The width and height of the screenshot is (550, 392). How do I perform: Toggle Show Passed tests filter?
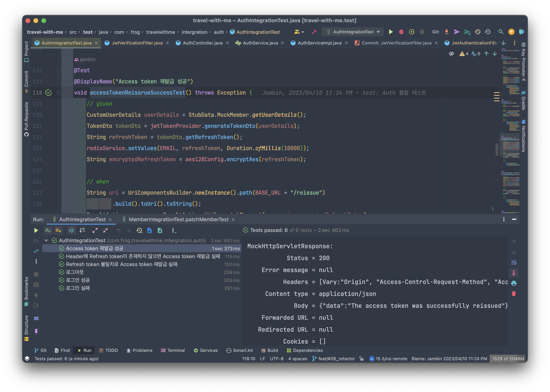point(48,231)
